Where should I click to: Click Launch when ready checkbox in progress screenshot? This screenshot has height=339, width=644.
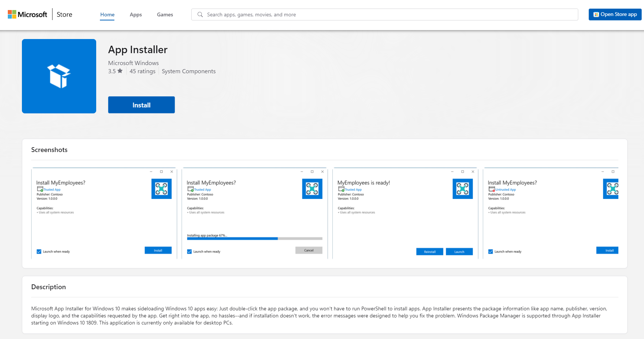click(189, 252)
